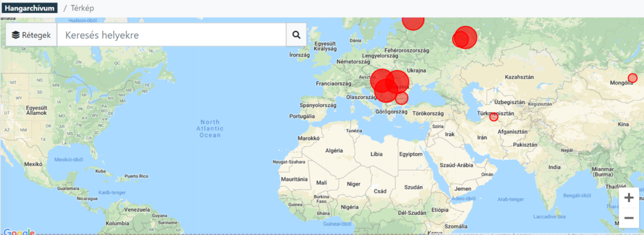Image resolution: width=644 pixels, height=235 pixels.
Task: Click the Algéria country label
Action: pos(334,150)
